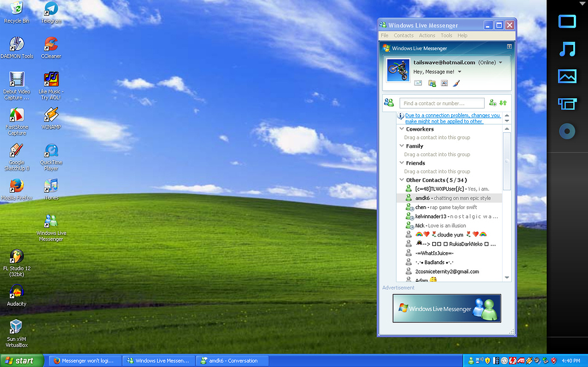Click the notification scroll up arrow
Viewport: 588px width, 367px height.
point(507,115)
